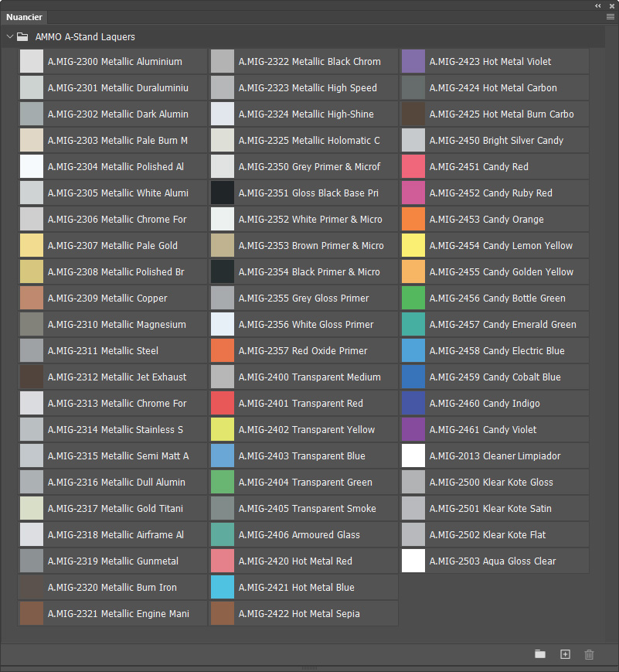The image size is (619, 672).
Task: Select the A.MIG-2457 Candy Emerald Green swatch
Action: (413, 324)
